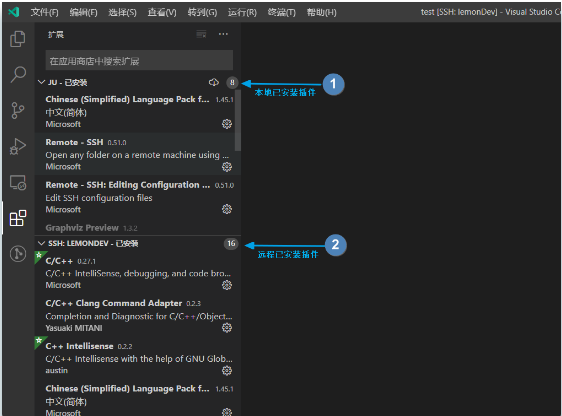Select the Extensions view icon

click(18, 218)
